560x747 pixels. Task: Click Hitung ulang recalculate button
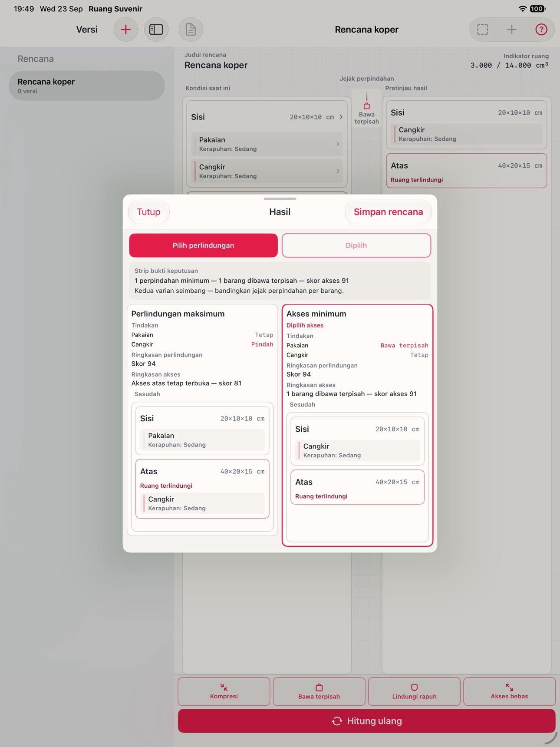367,721
